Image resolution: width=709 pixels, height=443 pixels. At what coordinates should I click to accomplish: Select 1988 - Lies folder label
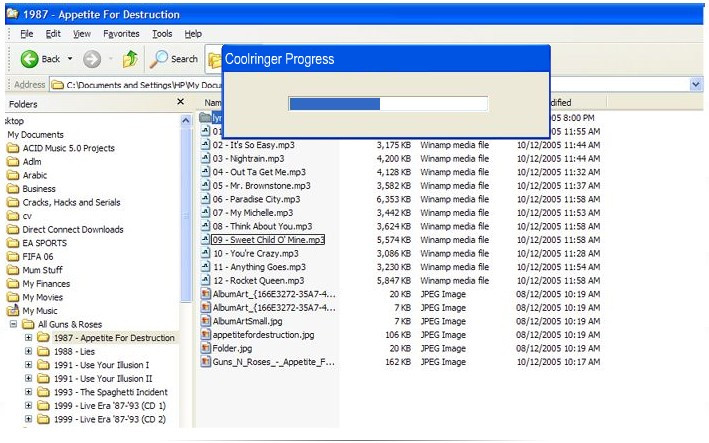pos(74,351)
